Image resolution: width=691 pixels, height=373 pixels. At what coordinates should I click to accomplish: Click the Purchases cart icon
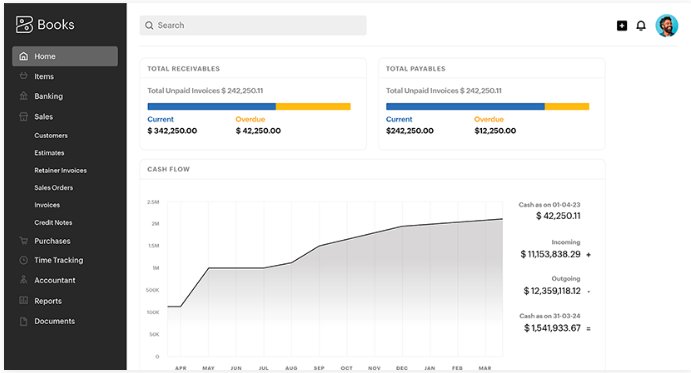point(24,241)
